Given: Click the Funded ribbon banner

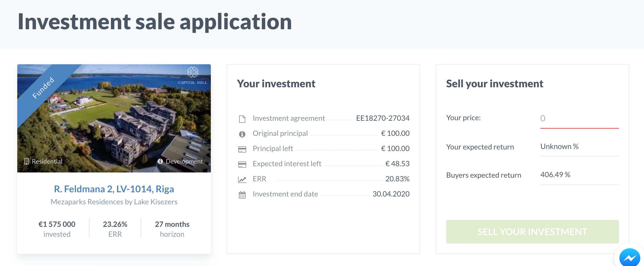Looking at the screenshot, I should tap(43, 88).
